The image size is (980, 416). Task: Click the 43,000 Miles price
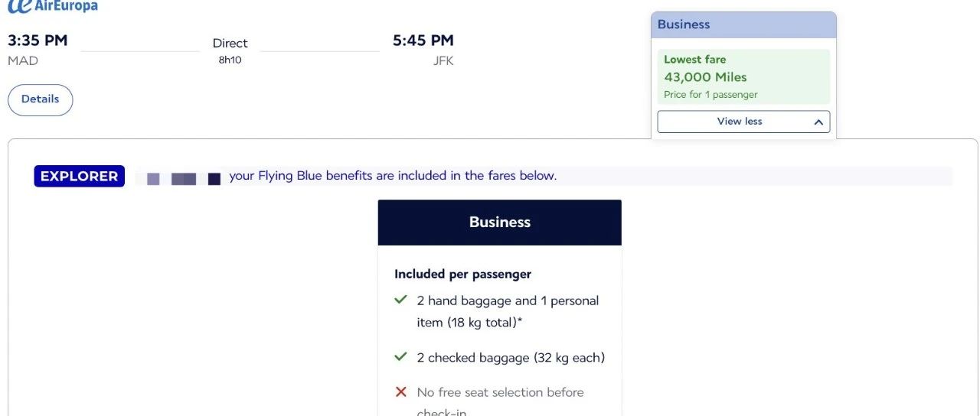click(705, 77)
